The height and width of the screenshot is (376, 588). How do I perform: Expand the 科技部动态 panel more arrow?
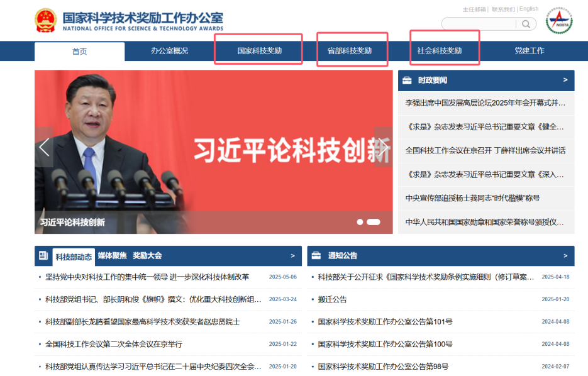point(292,256)
